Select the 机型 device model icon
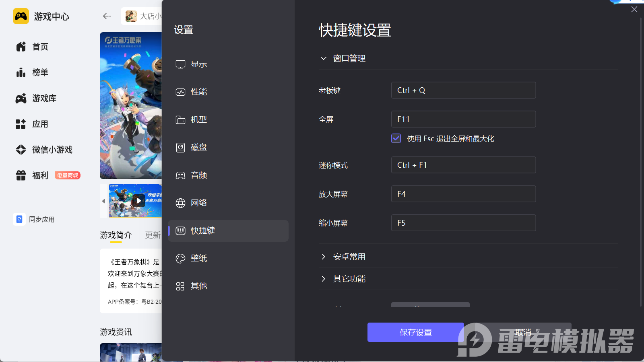The width and height of the screenshot is (644, 362). pyautogui.click(x=180, y=120)
